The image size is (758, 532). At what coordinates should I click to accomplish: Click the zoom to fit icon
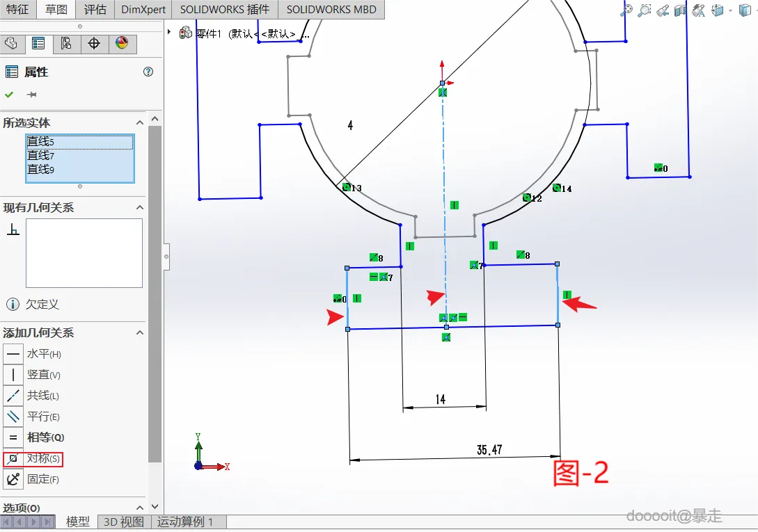(x=626, y=10)
